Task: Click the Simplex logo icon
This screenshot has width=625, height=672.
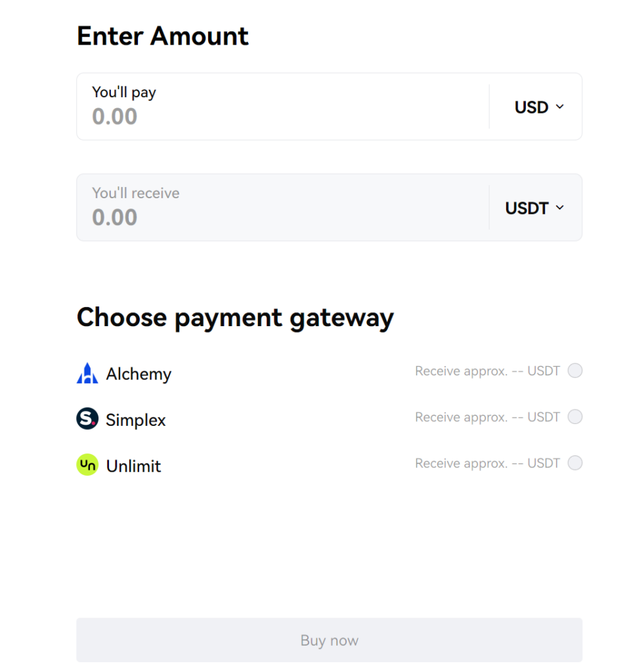Action: 87,419
